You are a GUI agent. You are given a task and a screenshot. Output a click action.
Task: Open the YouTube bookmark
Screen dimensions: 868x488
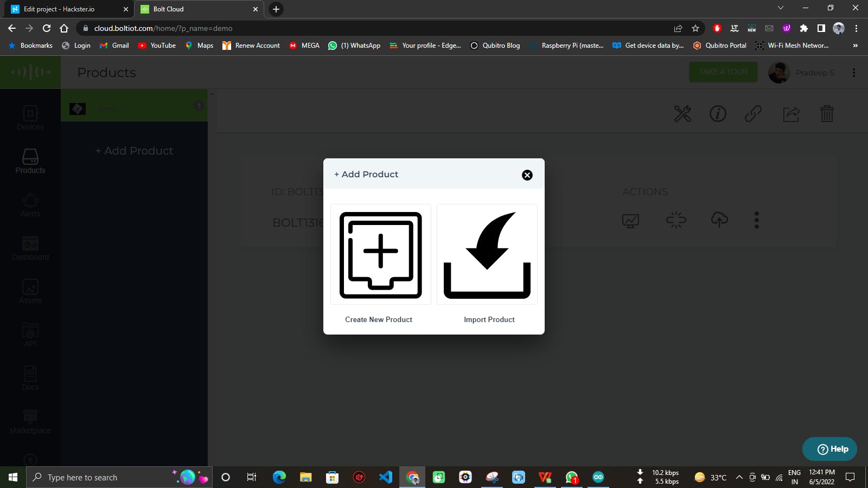pyautogui.click(x=157, y=46)
